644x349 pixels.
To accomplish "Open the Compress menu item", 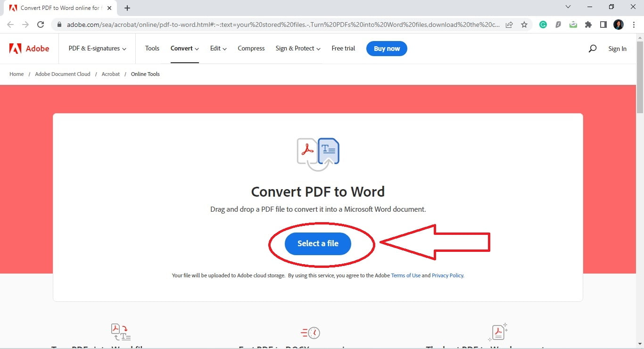I will 251,48.
